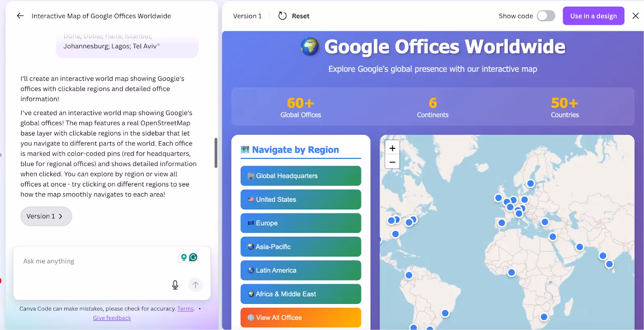Open the Terms link
The image size is (644, 330).
(186, 309)
